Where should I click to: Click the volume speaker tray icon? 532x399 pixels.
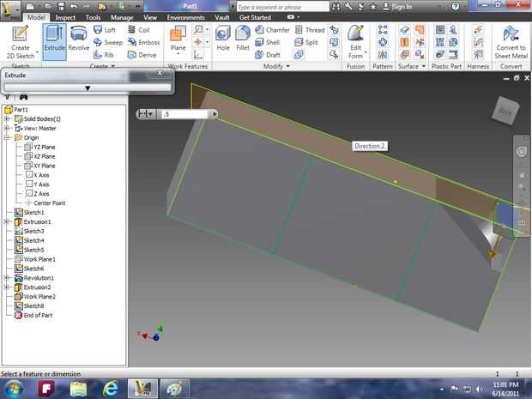tap(479, 389)
